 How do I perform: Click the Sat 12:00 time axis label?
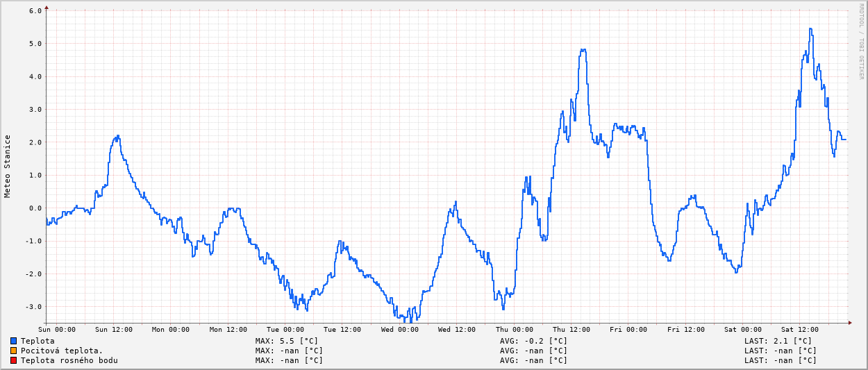point(800,330)
